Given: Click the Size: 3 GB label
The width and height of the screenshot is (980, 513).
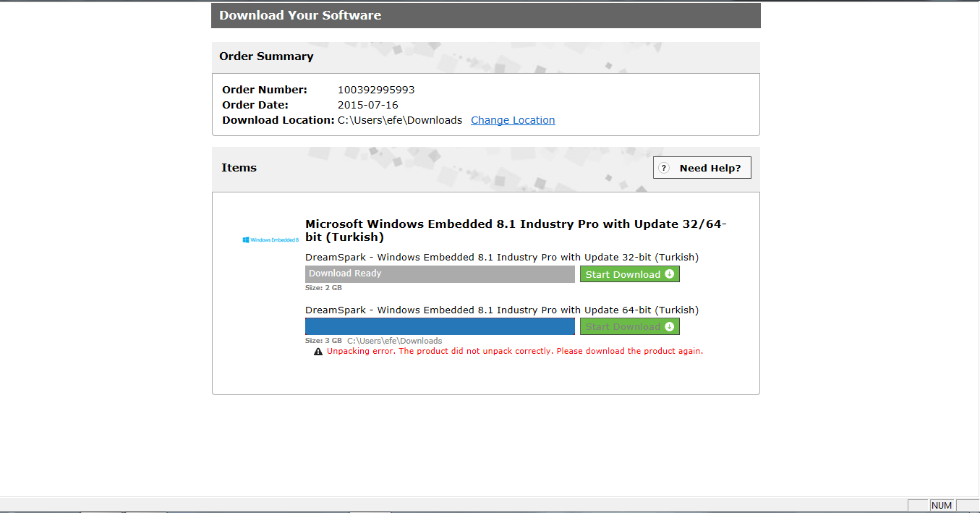Looking at the screenshot, I should pyautogui.click(x=323, y=341).
